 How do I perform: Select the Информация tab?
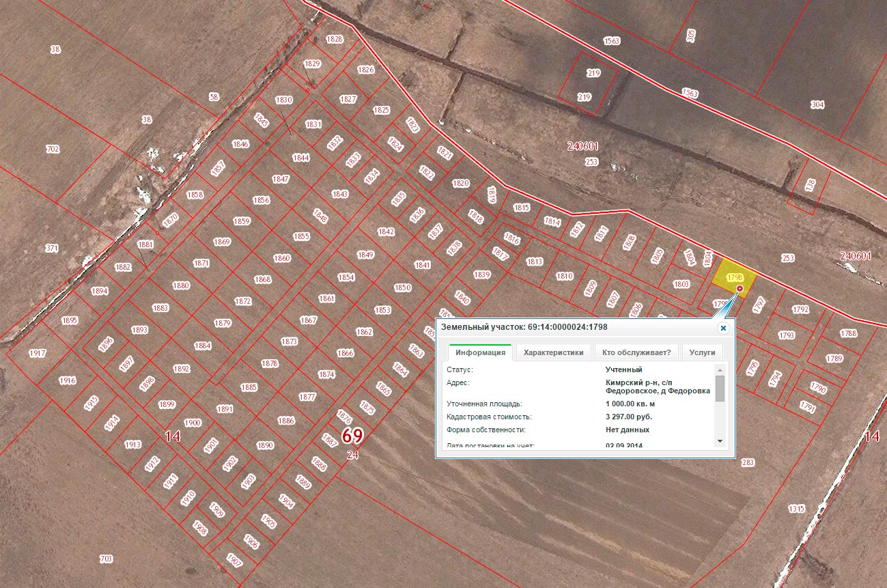(481, 352)
